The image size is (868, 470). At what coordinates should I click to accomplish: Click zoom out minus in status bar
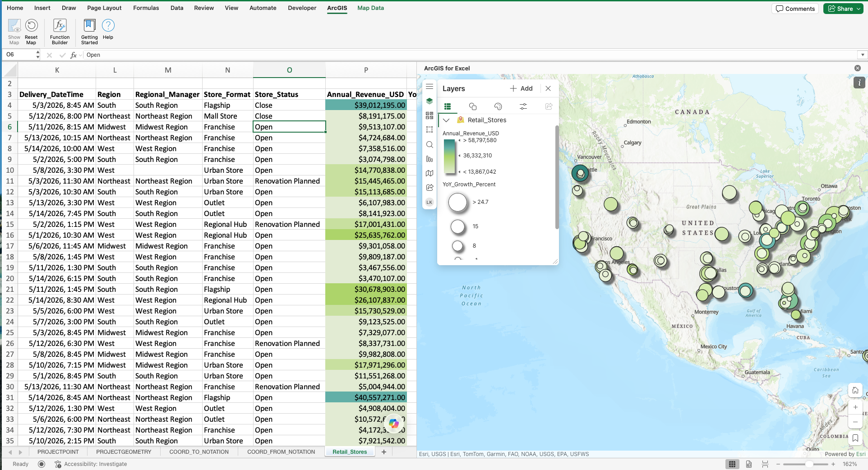[x=778, y=464]
